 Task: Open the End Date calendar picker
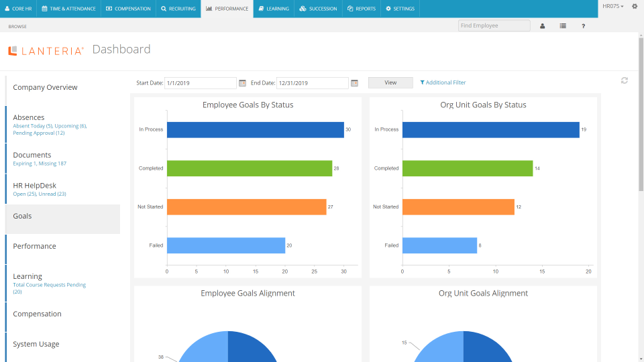354,83
